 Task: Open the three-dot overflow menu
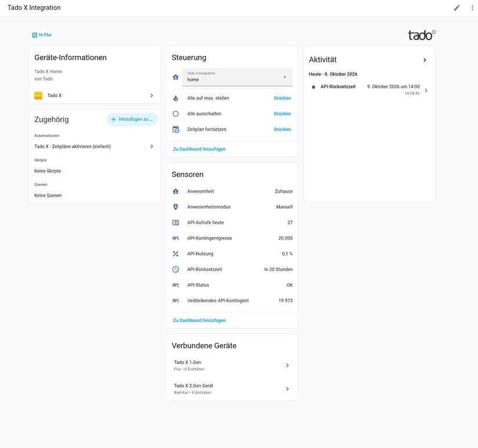click(472, 8)
